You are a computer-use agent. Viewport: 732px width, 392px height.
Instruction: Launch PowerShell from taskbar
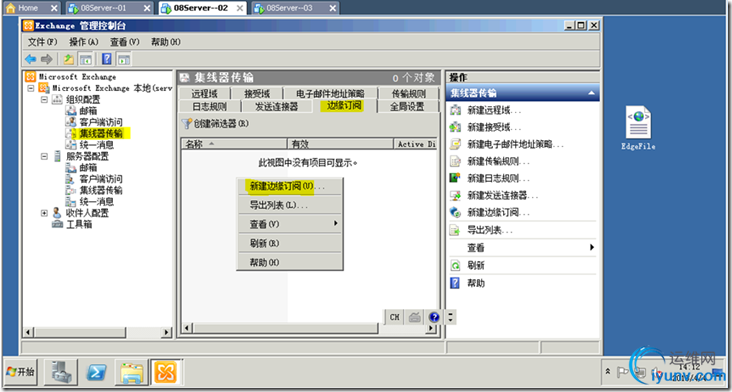click(x=97, y=372)
